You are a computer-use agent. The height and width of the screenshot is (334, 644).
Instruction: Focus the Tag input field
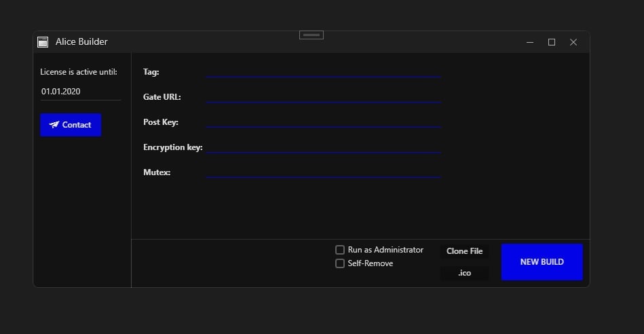[x=324, y=71]
